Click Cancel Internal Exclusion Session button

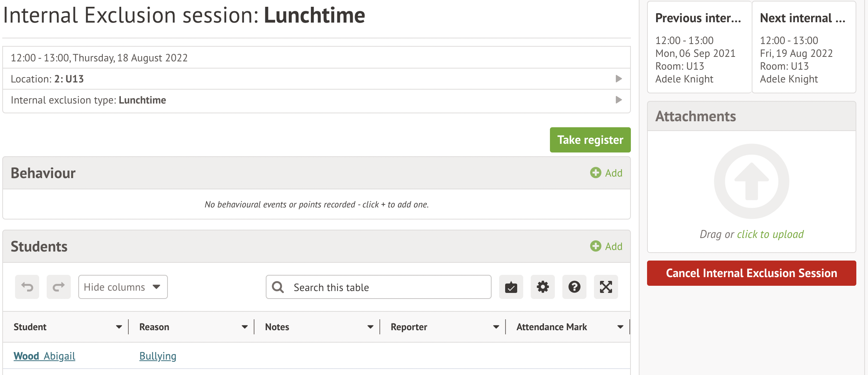(751, 273)
